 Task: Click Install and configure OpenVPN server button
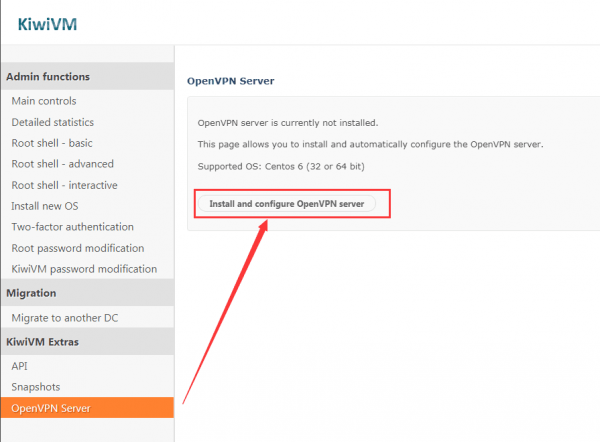tap(287, 203)
